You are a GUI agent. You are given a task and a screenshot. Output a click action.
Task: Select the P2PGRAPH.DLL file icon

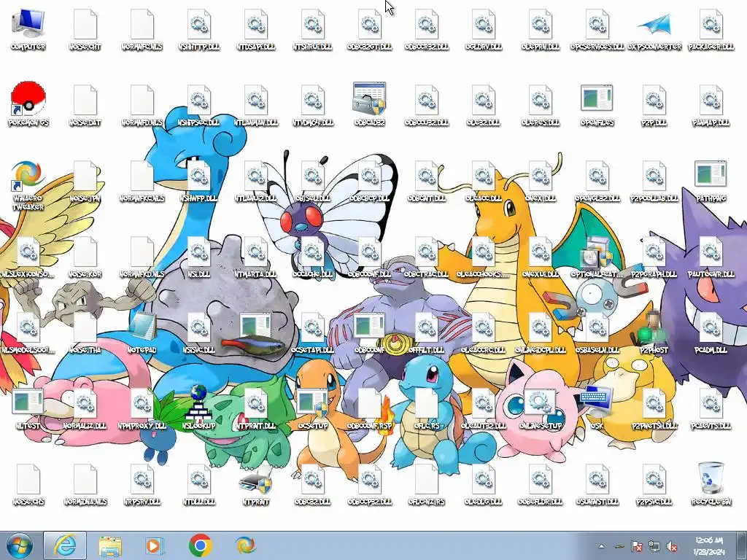[654, 252]
